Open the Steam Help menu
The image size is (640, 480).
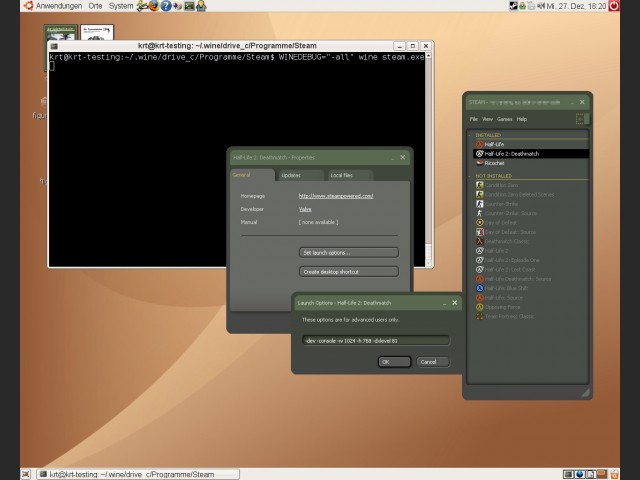tap(522, 119)
